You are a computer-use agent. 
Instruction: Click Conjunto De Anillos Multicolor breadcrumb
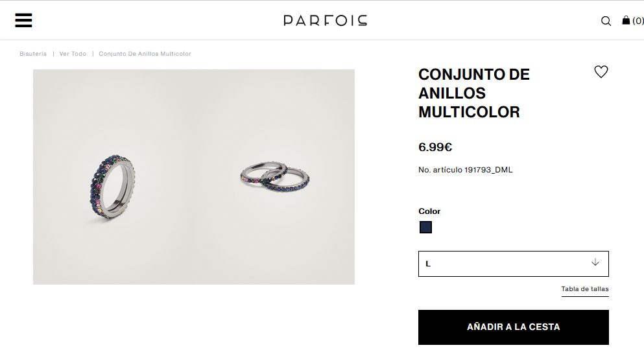tap(145, 54)
